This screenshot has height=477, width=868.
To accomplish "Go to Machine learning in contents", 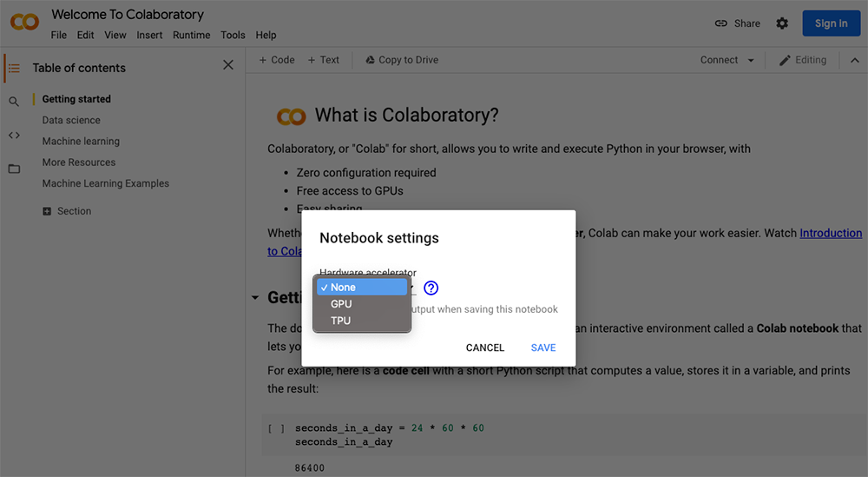I will click(81, 142).
